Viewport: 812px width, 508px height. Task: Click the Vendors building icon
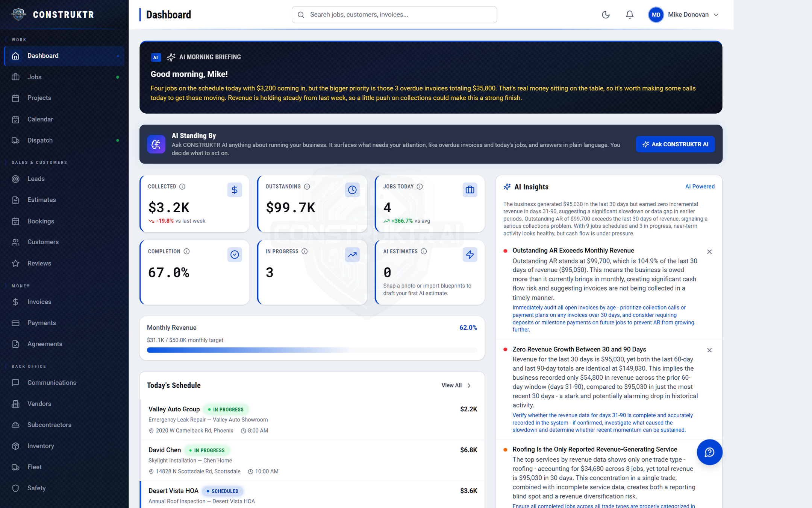pos(15,404)
